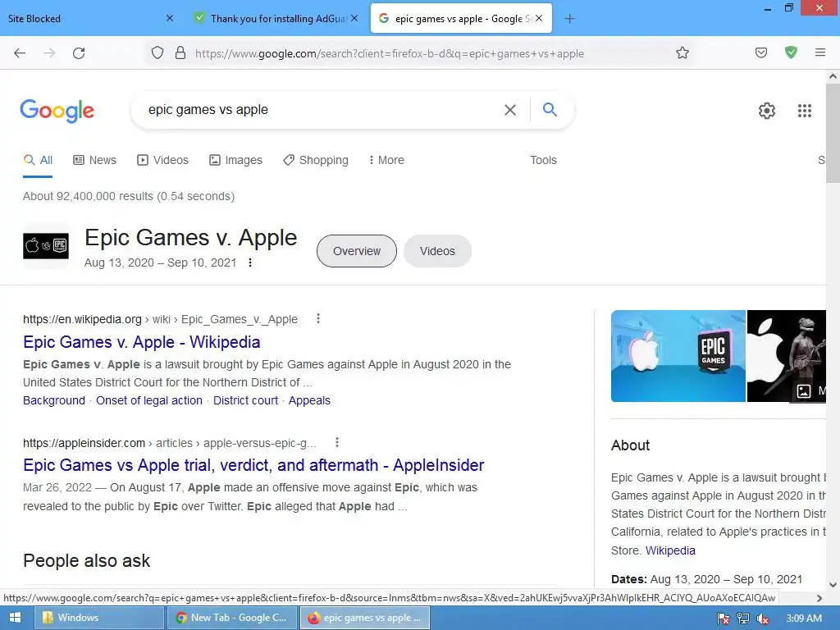The image size is (840, 630).
Task: Open Wikipedia link in About panel
Action: point(670,550)
